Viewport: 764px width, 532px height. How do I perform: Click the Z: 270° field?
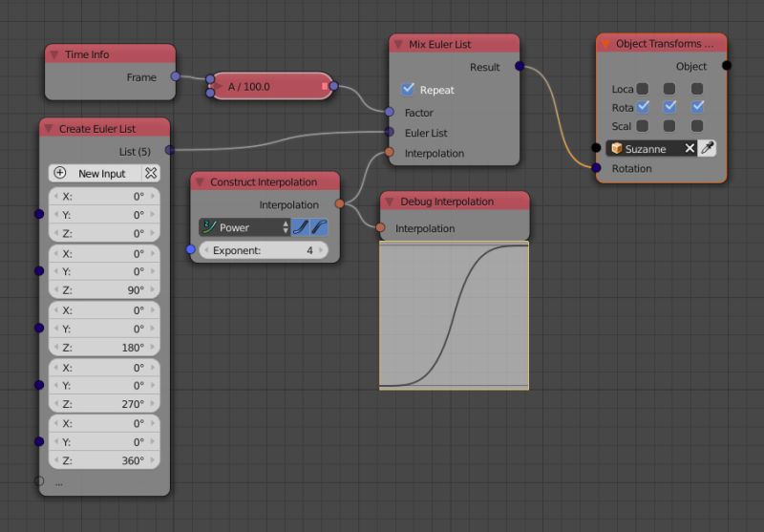[x=104, y=404]
